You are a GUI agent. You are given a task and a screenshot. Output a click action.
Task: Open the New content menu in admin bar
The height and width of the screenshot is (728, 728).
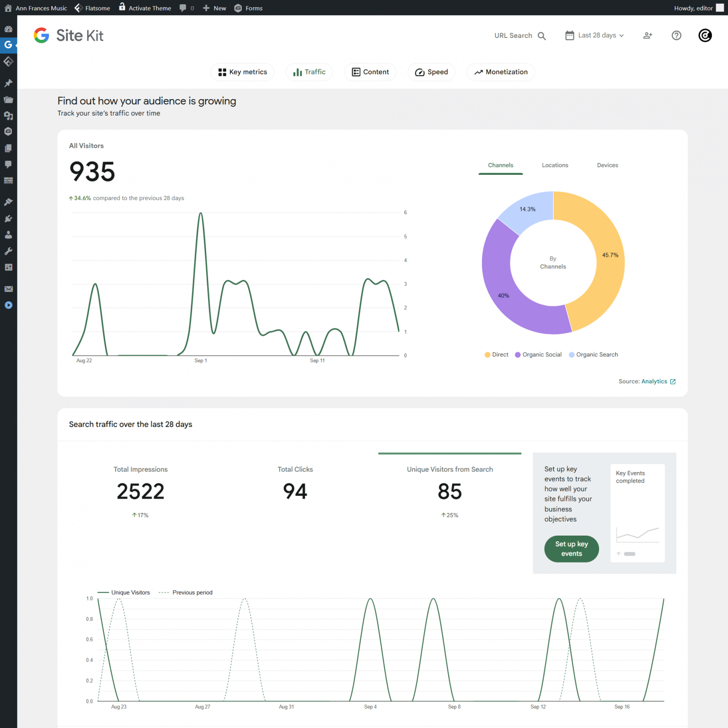215,8
